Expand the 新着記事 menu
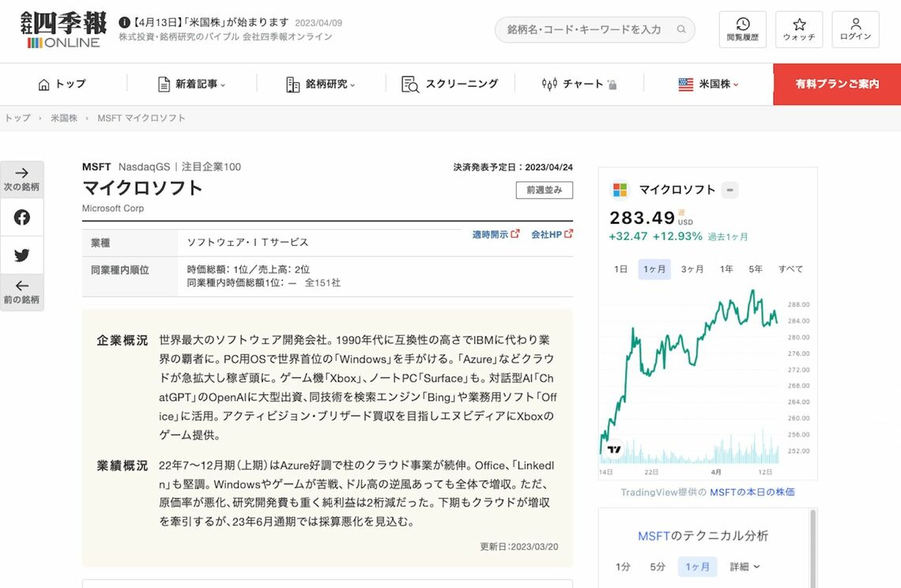 [x=223, y=85]
